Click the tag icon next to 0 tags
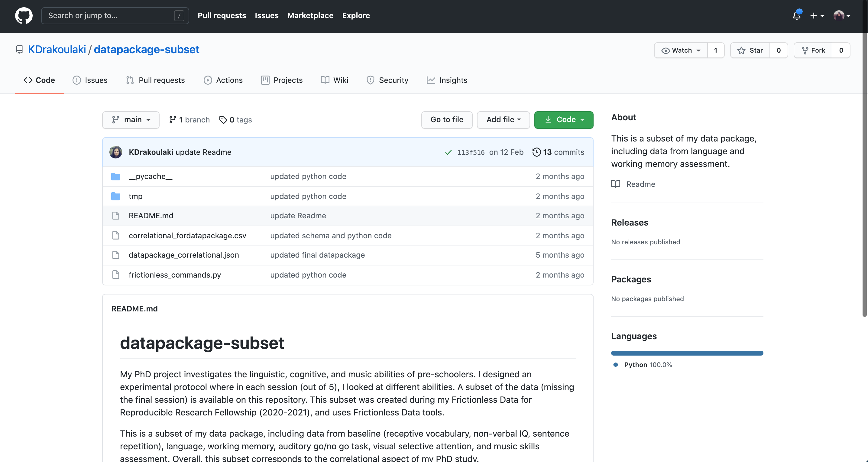Screen dimensions: 868x462 tap(223, 120)
